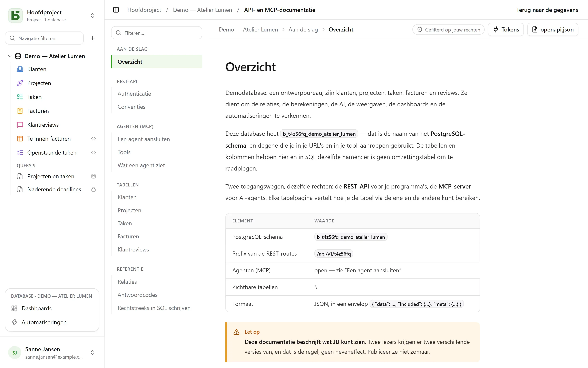
Task: Click Terug naar de gegevens
Action: tap(547, 10)
